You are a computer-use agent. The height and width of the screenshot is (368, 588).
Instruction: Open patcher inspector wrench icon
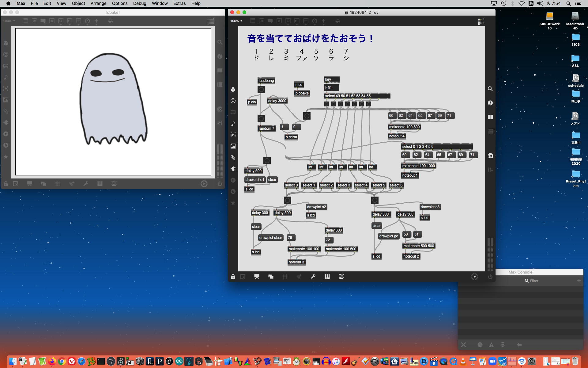[313, 277]
